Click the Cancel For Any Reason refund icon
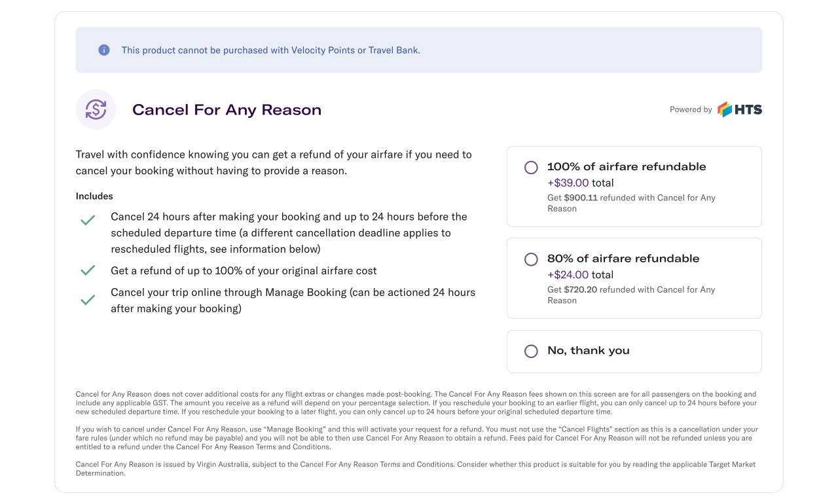 click(x=96, y=109)
